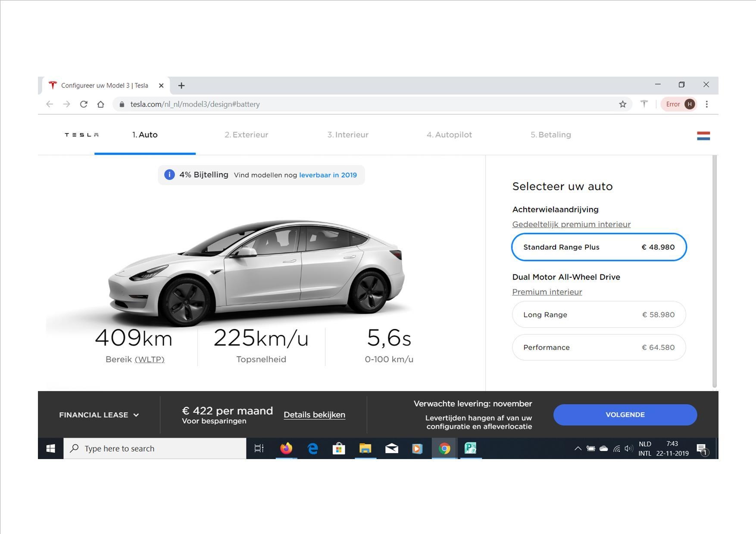Open the Details bekijken link
Screen dimensions: 756x534
tap(314, 415)
